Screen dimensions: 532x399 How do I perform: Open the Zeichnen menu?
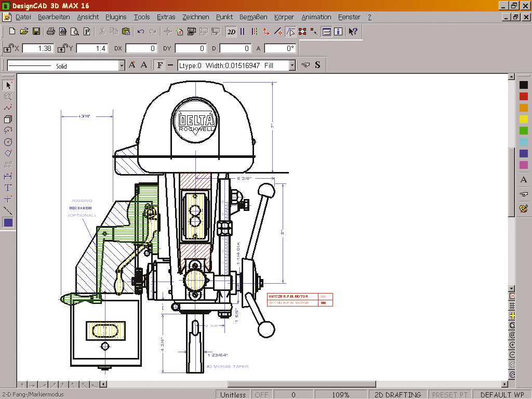[196, 17]
